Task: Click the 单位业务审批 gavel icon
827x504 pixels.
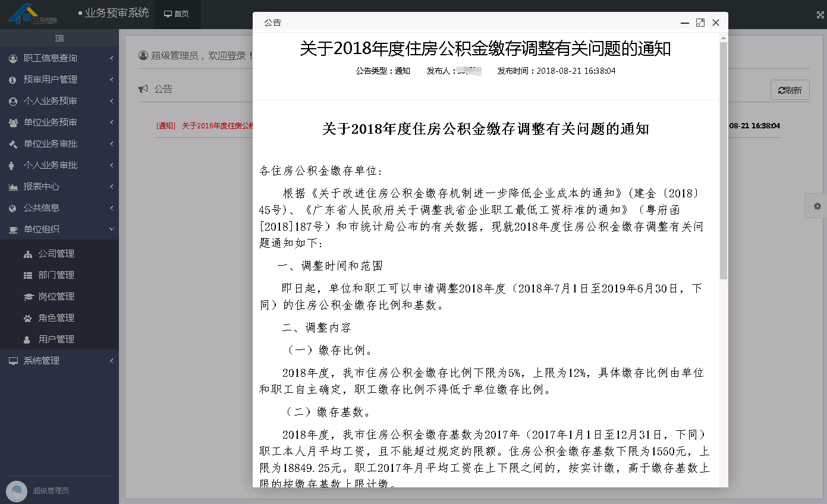Action: (13, 144)
